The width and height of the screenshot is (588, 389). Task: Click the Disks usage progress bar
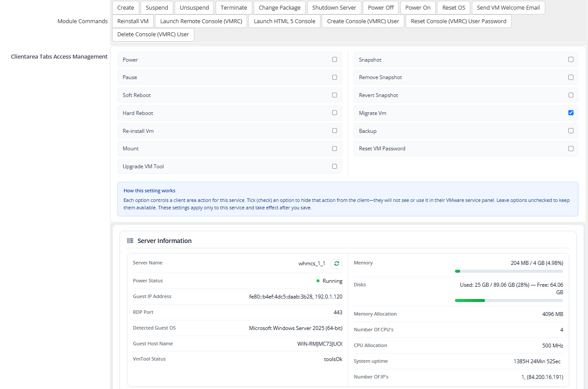(509, 300)
